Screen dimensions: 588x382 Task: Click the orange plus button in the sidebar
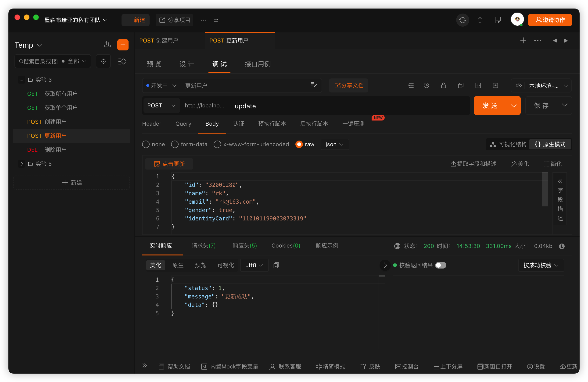pos(123,45)
